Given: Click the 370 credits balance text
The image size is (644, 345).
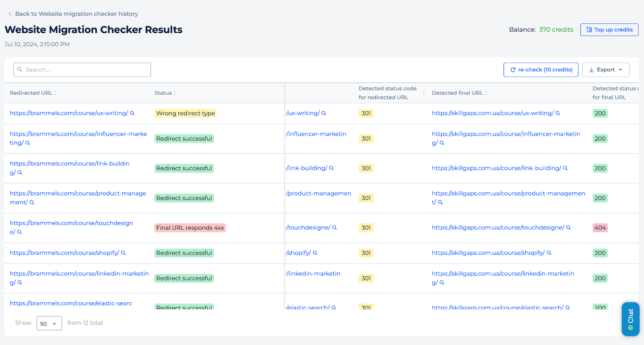Looking at the screenshot, I should (556, 29).
